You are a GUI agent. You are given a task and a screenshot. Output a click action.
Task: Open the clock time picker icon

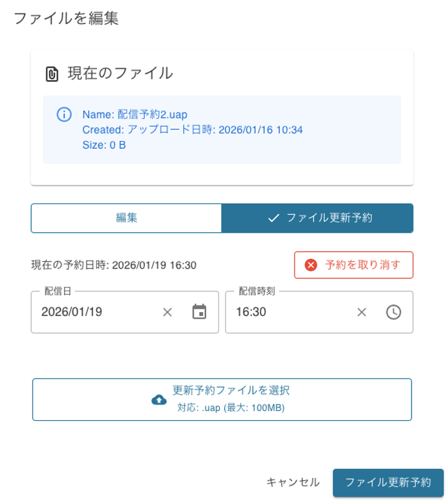pyautogui.click(x=393, y=312)
